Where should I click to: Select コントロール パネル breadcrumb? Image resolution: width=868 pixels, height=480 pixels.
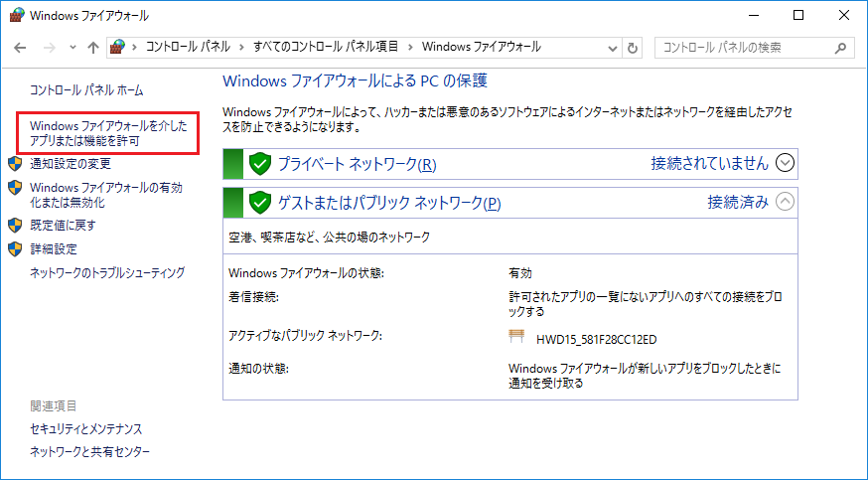pyautogui.click(x=188, y=47)
